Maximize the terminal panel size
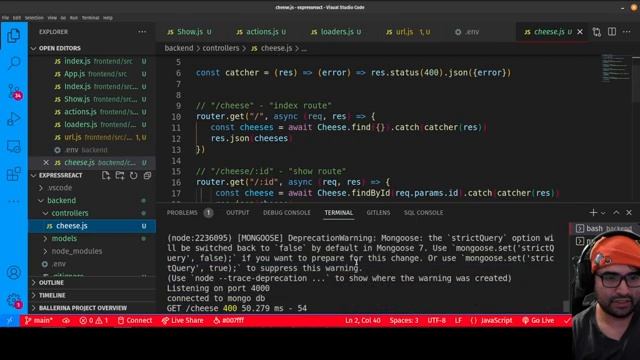This screenshot has height=360, width=640. point(616,213)
